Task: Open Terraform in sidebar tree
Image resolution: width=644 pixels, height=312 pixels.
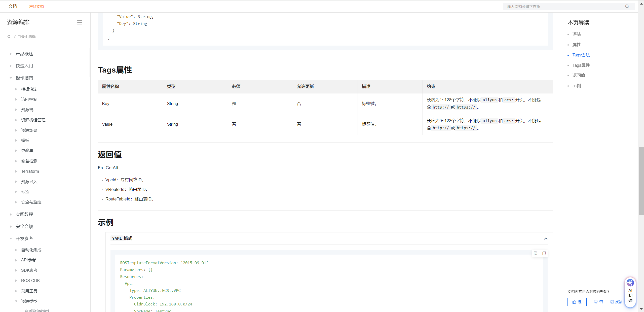Action: pyautogui.click(x=30, y=171)
